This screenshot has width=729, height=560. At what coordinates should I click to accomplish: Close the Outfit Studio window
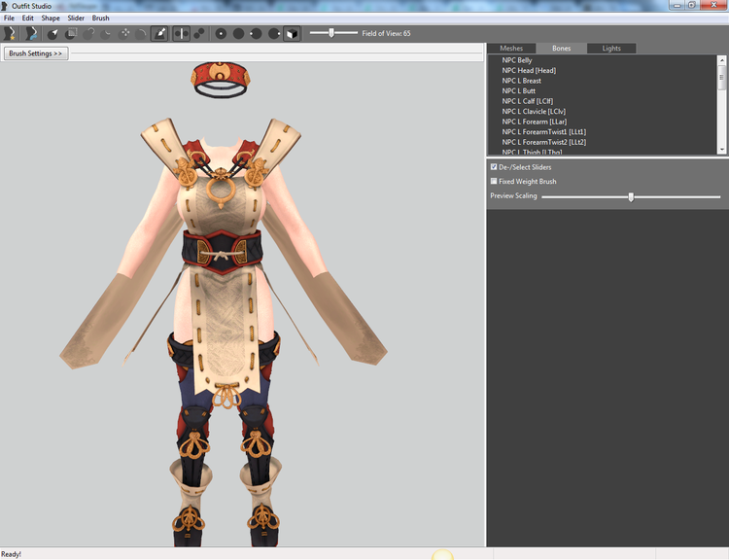(x=713, y=5)
